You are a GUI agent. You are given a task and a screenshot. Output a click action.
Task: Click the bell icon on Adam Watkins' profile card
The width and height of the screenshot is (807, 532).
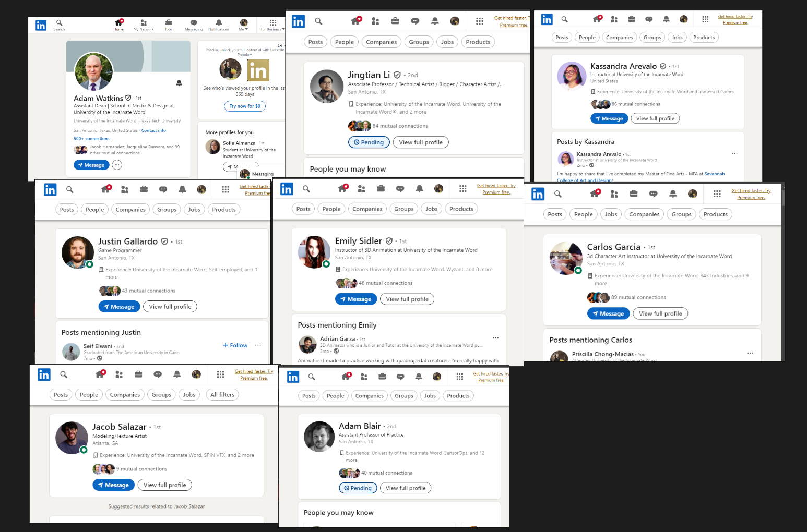pyautogui.click(x=179, y=83)
